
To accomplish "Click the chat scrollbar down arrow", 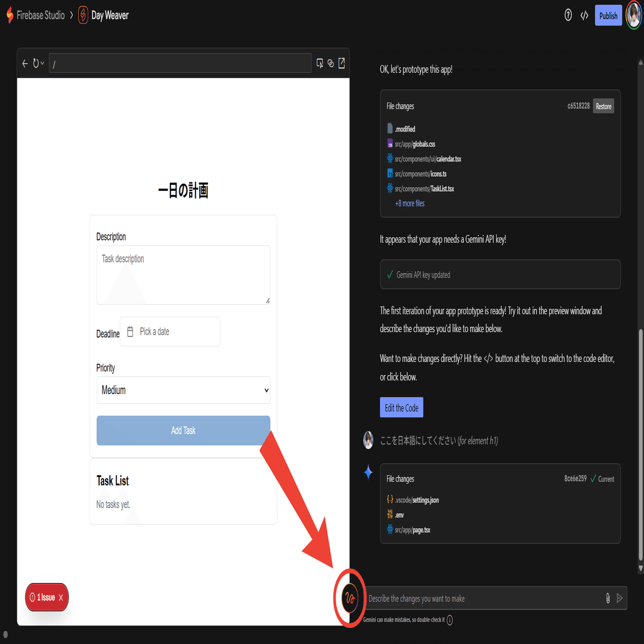I will coord(640,568).
